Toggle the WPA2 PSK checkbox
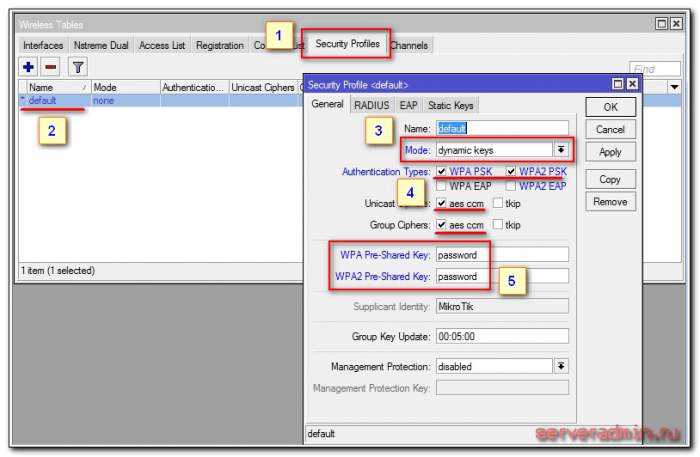The height and width of the screenshot is (457, 700). tap(511, 172)
